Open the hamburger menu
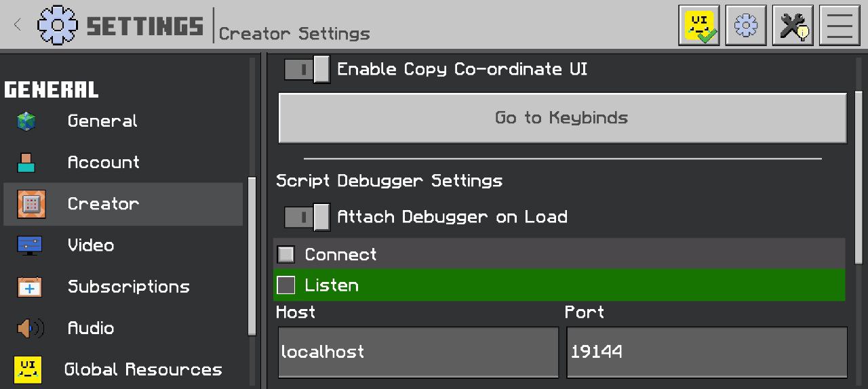 (840, 26)
